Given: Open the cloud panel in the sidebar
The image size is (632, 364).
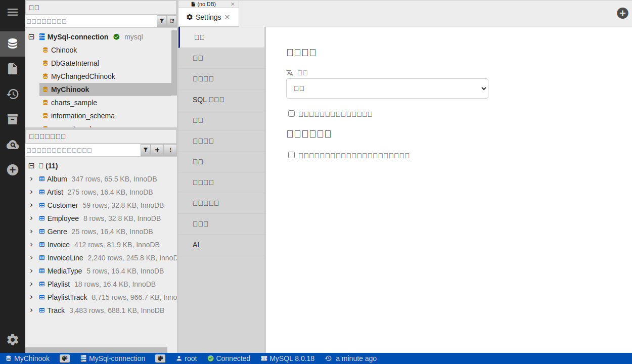Looking at the screenshot, I should click(13, 145).
